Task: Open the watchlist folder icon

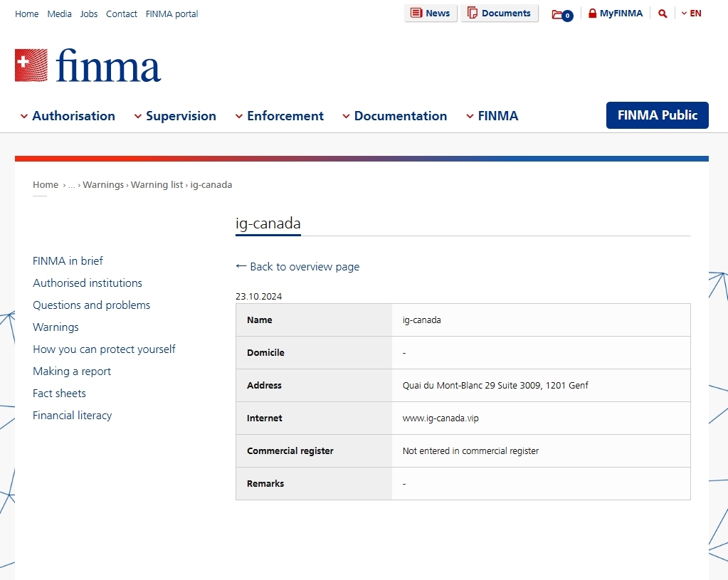Action: point(561,14)
